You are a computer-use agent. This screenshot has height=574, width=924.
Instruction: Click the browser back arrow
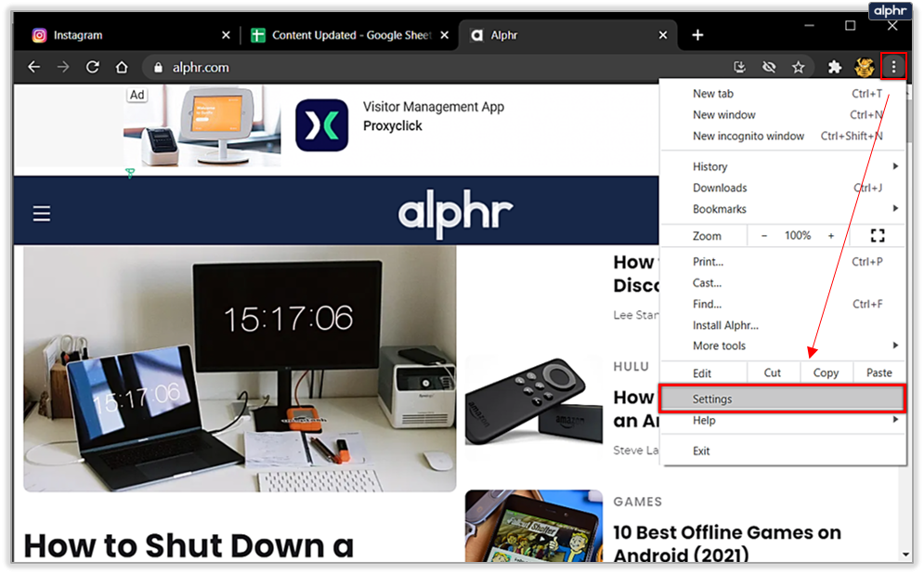click(34, 67)
